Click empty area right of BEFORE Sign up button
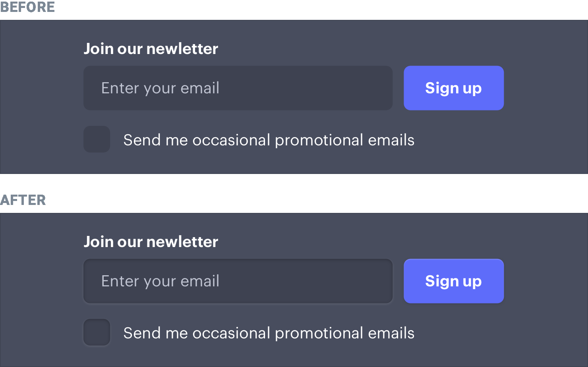The width and height of the screenshot is (588, 367). [546, 88]
